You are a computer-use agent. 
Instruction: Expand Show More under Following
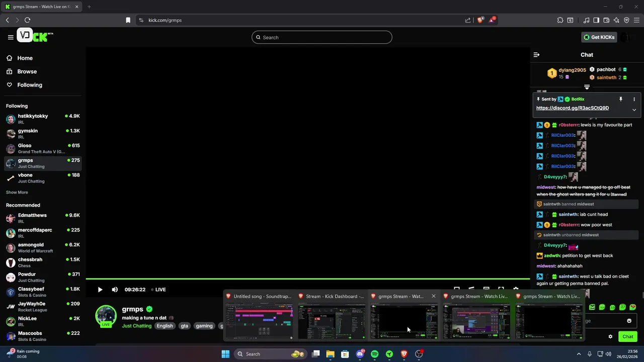17,193
